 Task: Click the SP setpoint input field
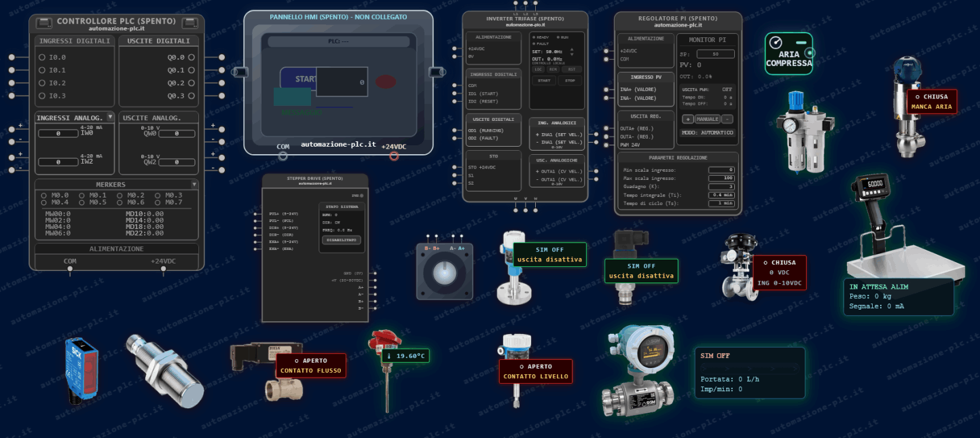[x=715, y=54]
